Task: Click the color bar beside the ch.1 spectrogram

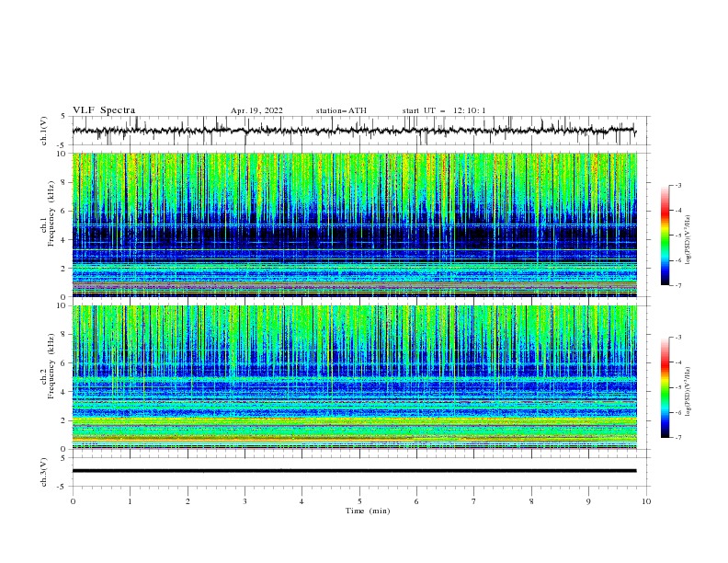Action: (665, 236)
